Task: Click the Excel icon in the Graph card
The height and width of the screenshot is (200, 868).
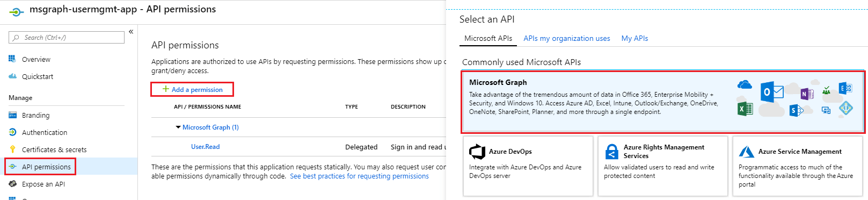Action: coord(745,109)
